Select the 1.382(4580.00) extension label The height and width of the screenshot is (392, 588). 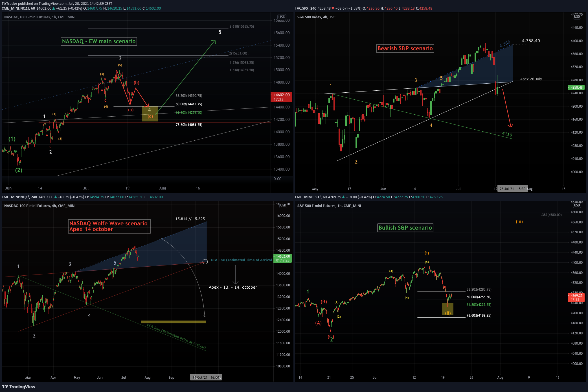[x=550, y=215]
